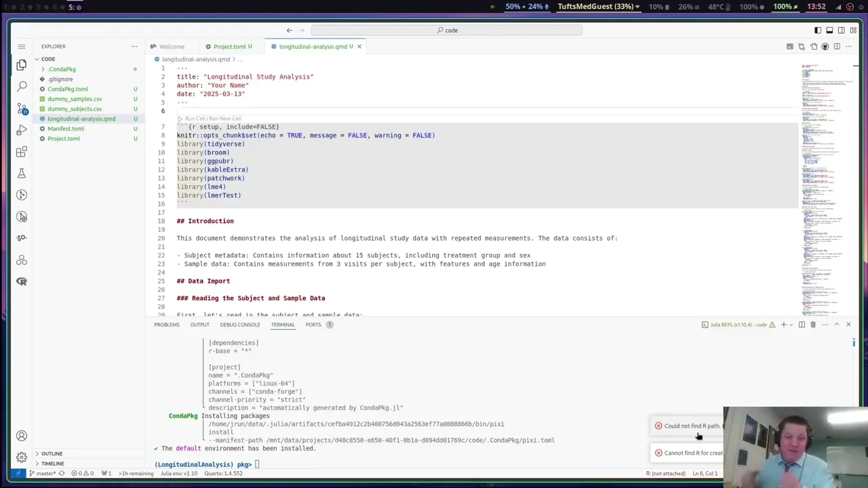The width and height of the screenshot is (868, 488).
Task: Open the Search view in activity bar
Action: coord(22,87)
